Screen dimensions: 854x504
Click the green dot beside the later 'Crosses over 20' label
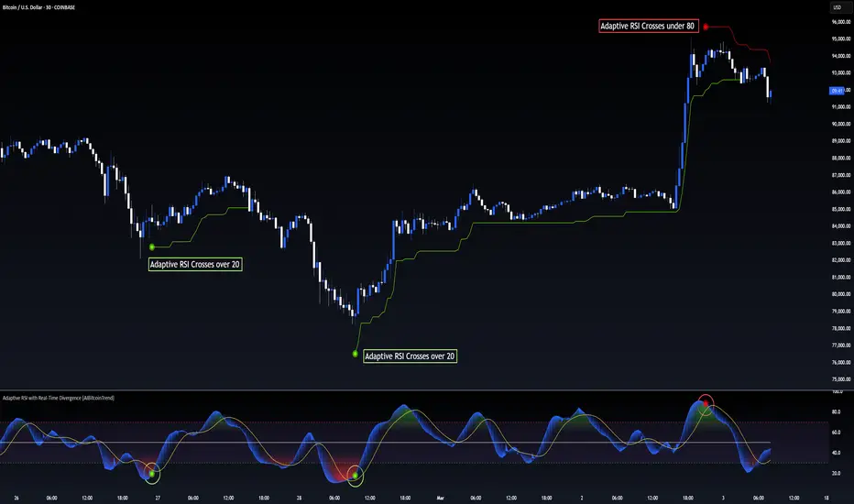tap(354, 353)
